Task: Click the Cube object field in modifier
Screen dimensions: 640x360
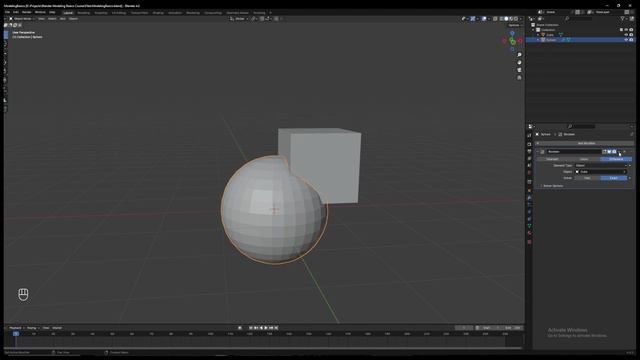Action: point(601,172)
